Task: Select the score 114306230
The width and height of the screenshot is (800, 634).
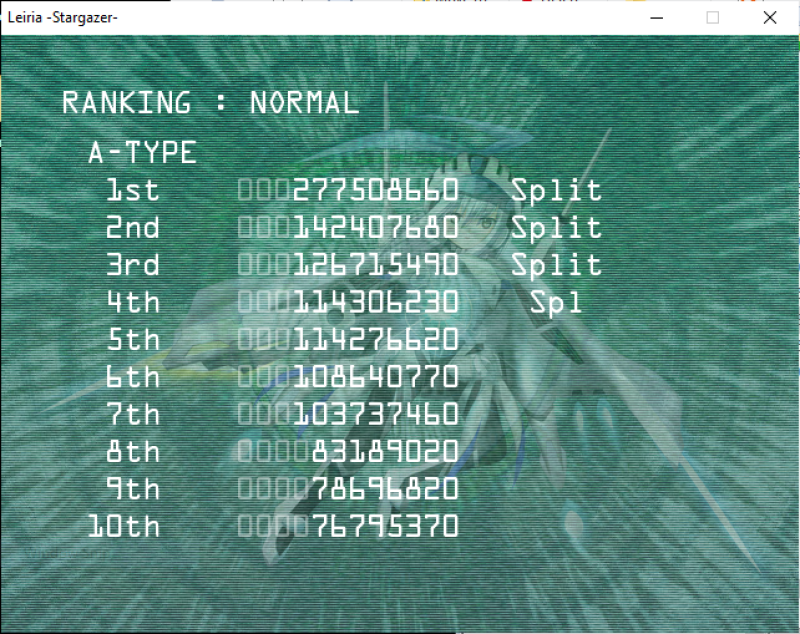Action: pos(376,302)
